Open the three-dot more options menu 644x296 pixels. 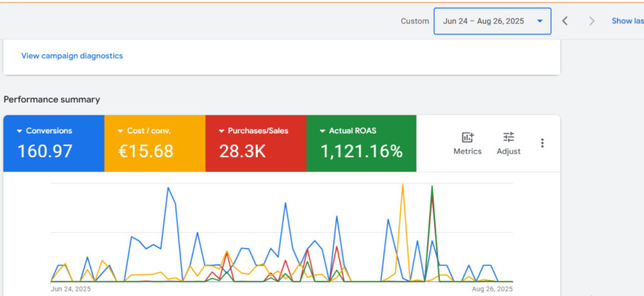click(x=542, y=143)
